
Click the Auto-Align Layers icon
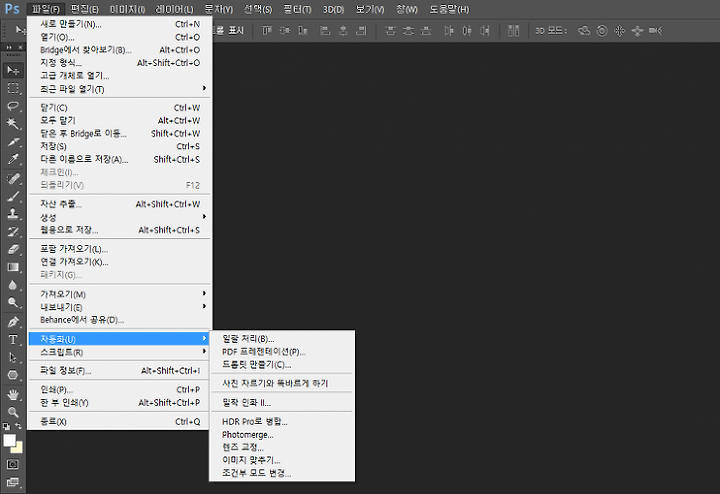coord(513,31)
